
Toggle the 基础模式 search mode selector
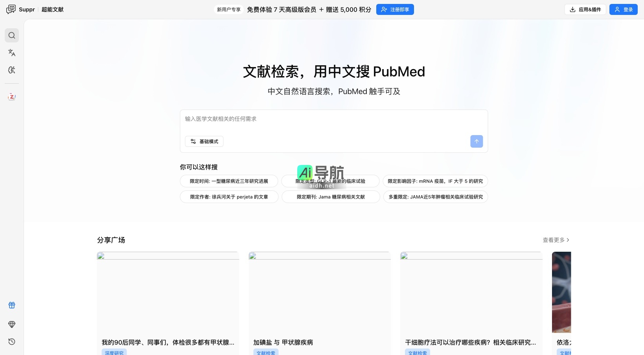click(x=204, y=141)
